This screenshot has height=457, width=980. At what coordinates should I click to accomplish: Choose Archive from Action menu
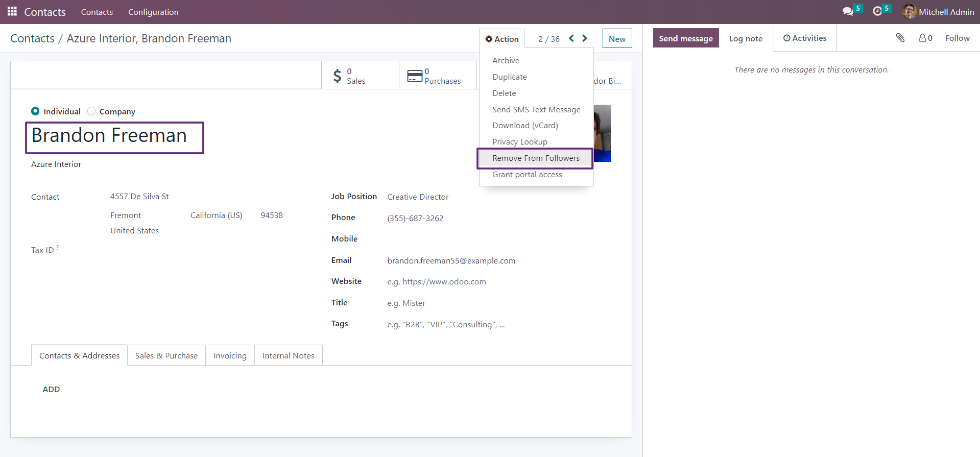[x=536, y=60]
